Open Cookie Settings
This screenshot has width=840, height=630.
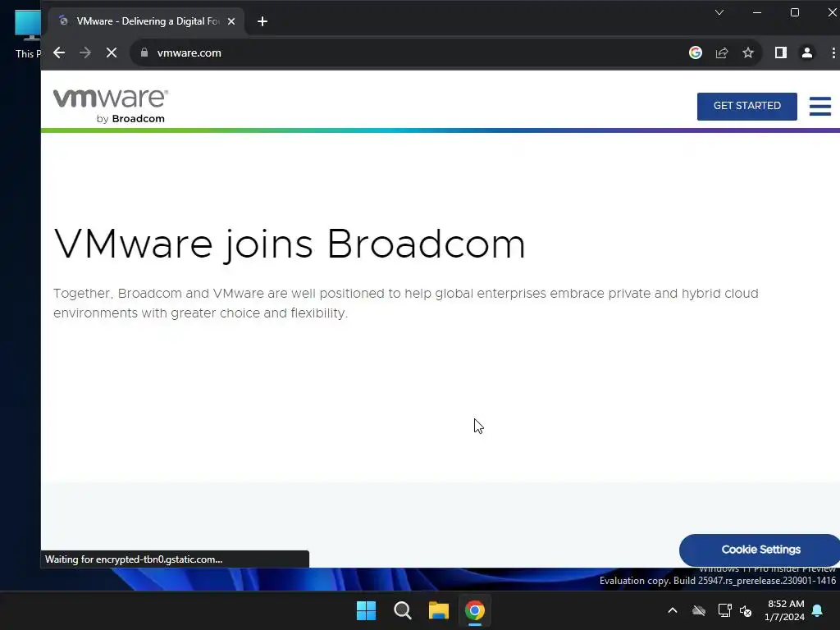(760, 550)
